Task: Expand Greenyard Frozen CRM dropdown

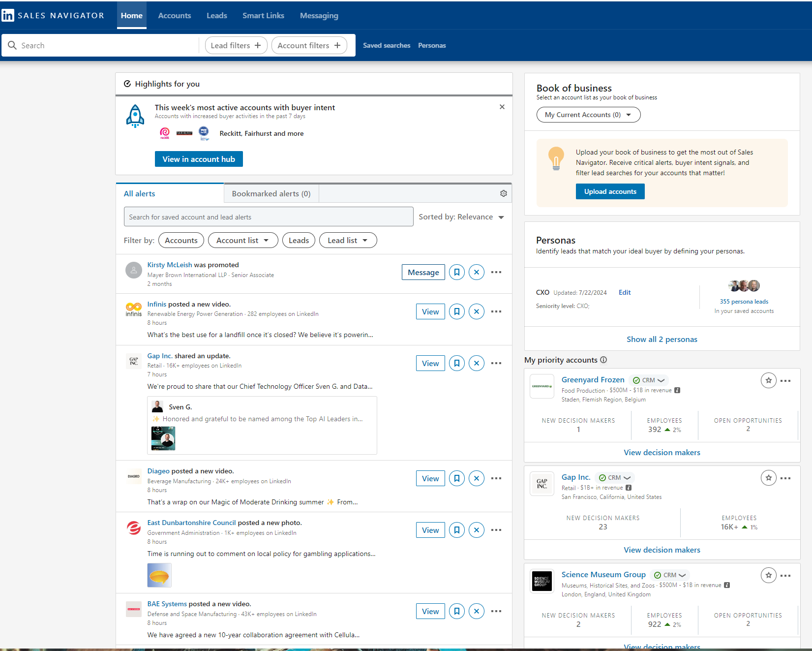Action: tap(649, 380)
